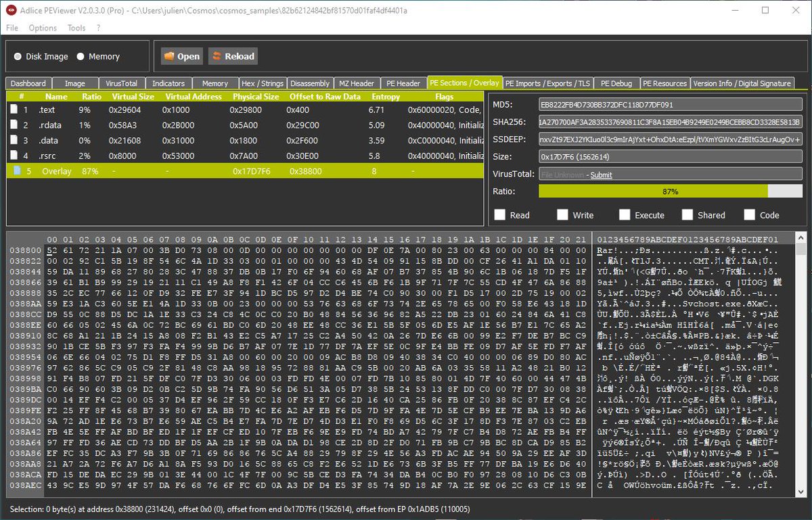Switch to the Image tab
This screenshot has width=812, height=520.
tap(74, 83)
